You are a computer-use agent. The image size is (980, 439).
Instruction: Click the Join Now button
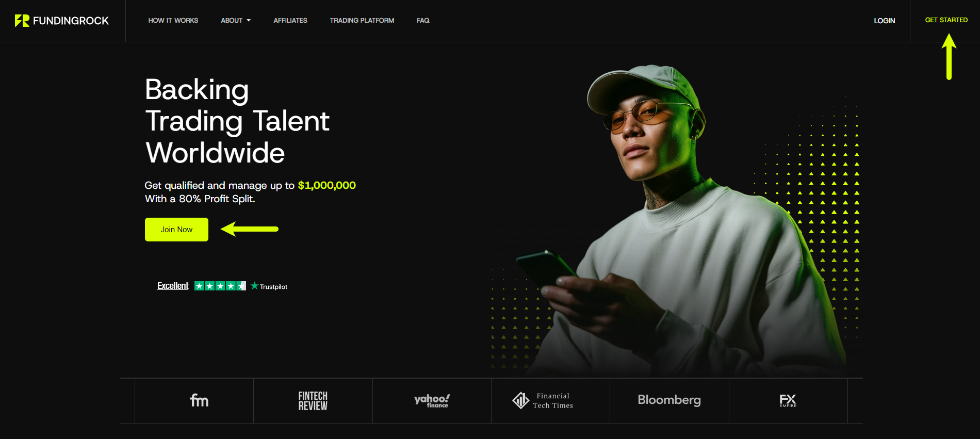pos(176,230)
